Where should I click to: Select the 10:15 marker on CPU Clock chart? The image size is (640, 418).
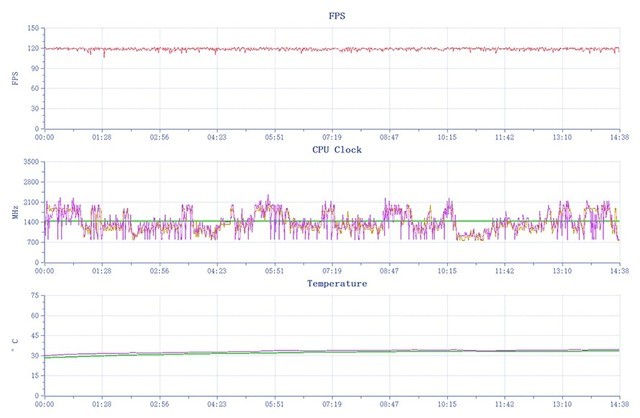pos(447,271)
